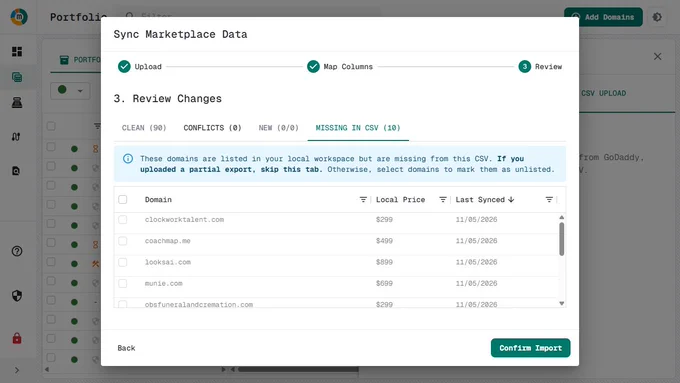Click the red lock icon in sidebar
The image size is (680, 383).
17,338
